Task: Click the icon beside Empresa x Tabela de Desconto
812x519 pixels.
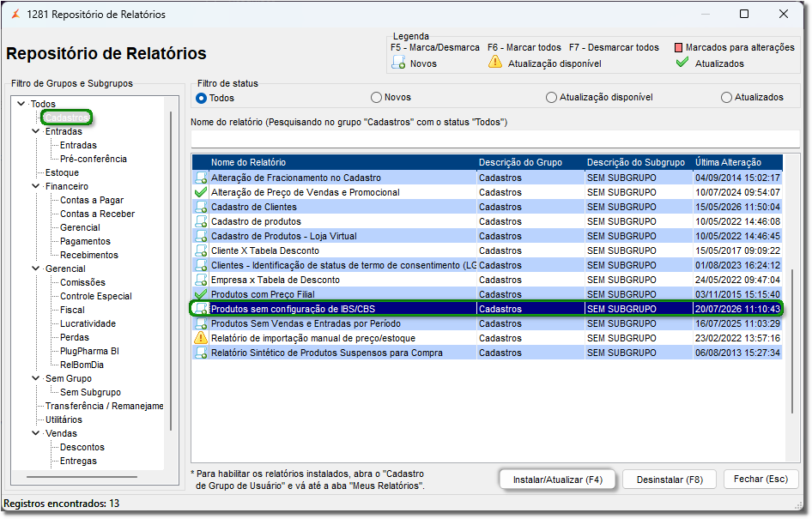Action: tap(200, 280)
